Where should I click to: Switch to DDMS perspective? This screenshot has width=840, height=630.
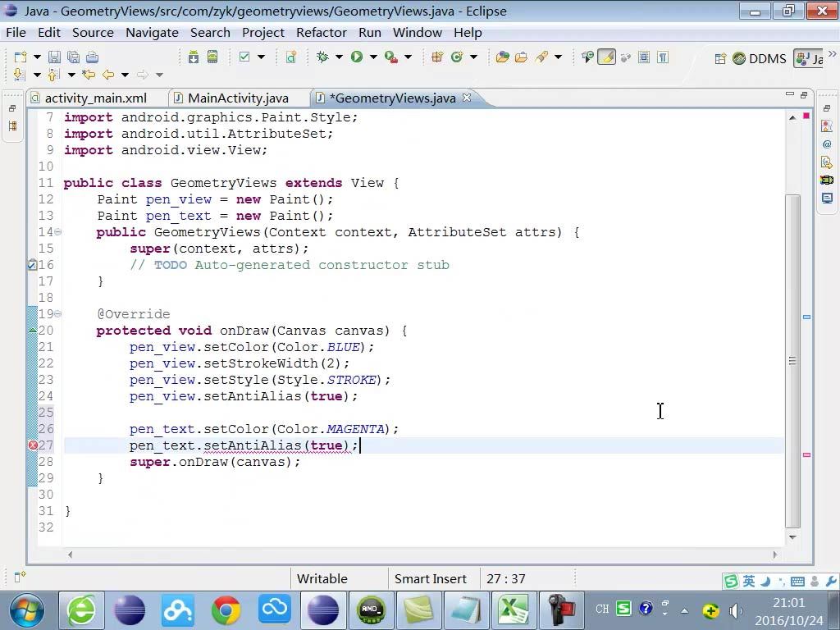coord(760,58)
